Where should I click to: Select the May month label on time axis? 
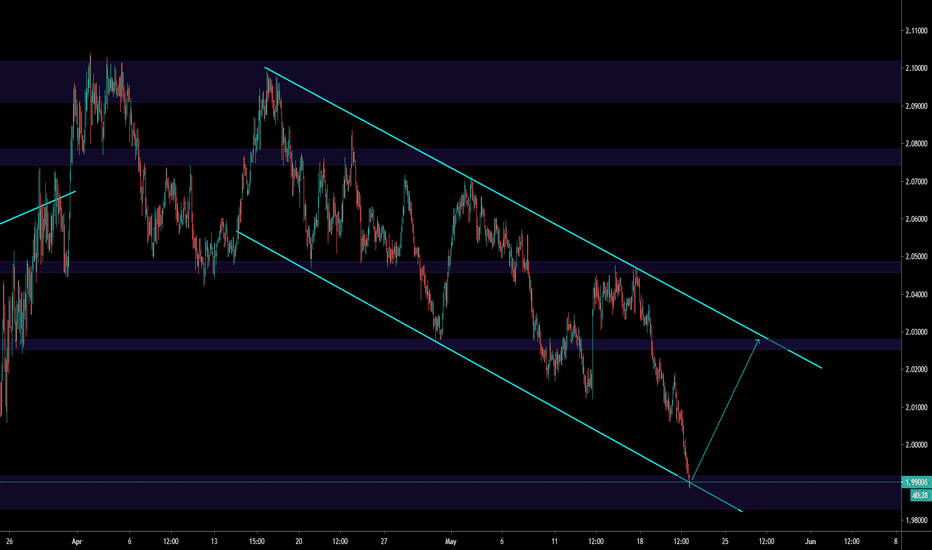(451, 541)
